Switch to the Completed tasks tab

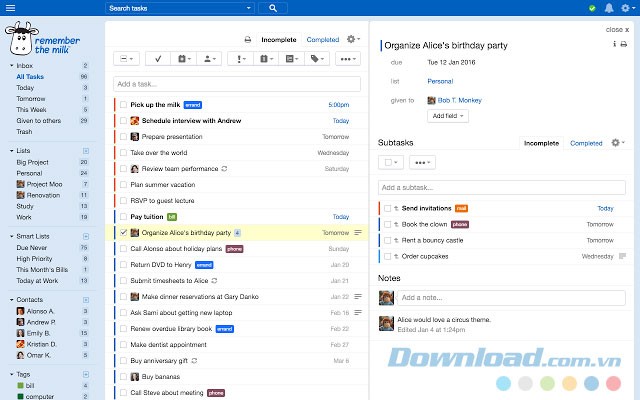(322, 40)
